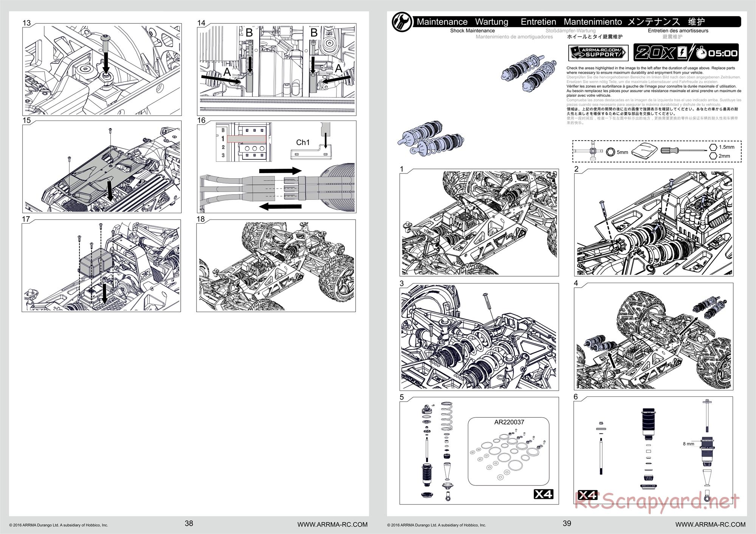The image size is (756, 534).
Task: Click page number 39
Action: click(567, 523)
